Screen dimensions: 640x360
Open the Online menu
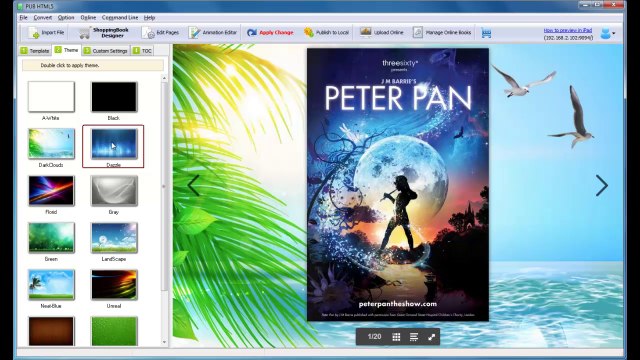(x=88, y=18)
